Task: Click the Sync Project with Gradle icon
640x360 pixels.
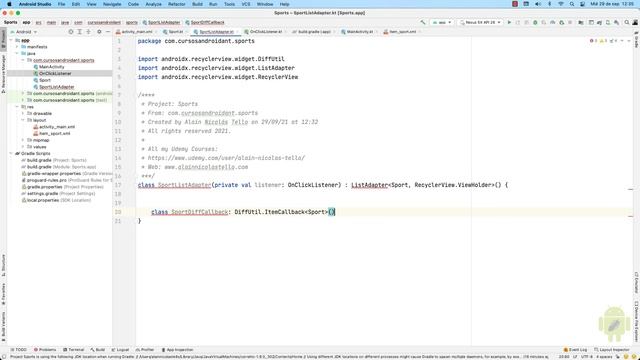Action: (x=599, y=22)
